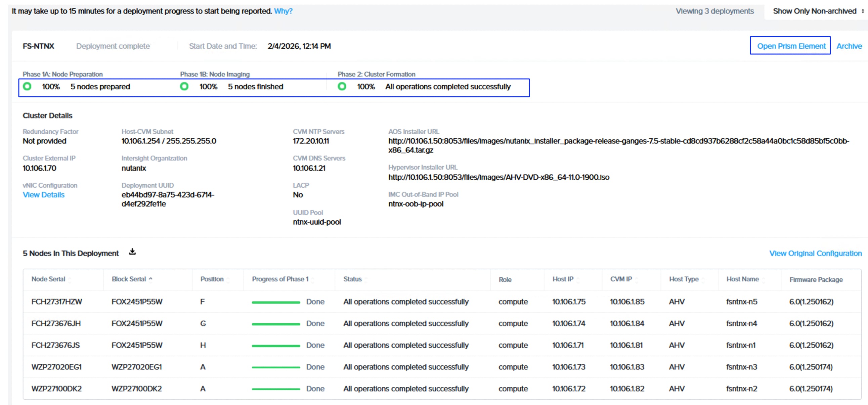Click the Done progress bar for fsntnx-n5
868x405 pixels.
point(276,302)
